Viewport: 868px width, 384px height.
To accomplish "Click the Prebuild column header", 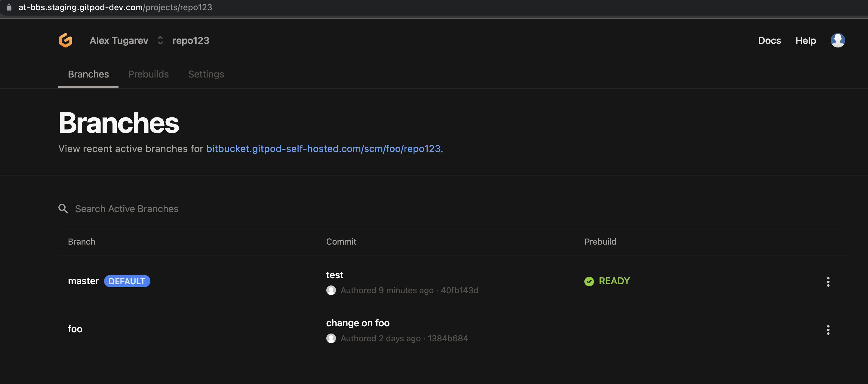I will tap(600, 242).
